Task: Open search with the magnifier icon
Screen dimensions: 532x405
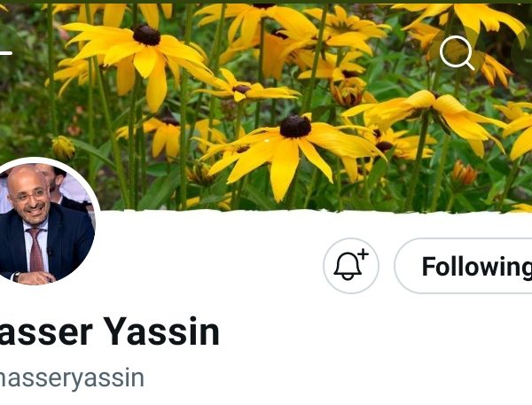Action: [x=457, y=52]
